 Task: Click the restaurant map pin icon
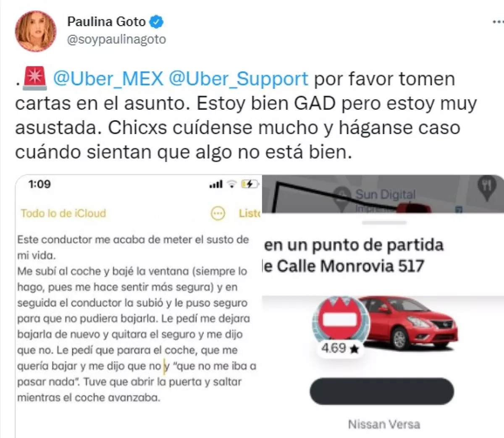(x=487, y=187)
